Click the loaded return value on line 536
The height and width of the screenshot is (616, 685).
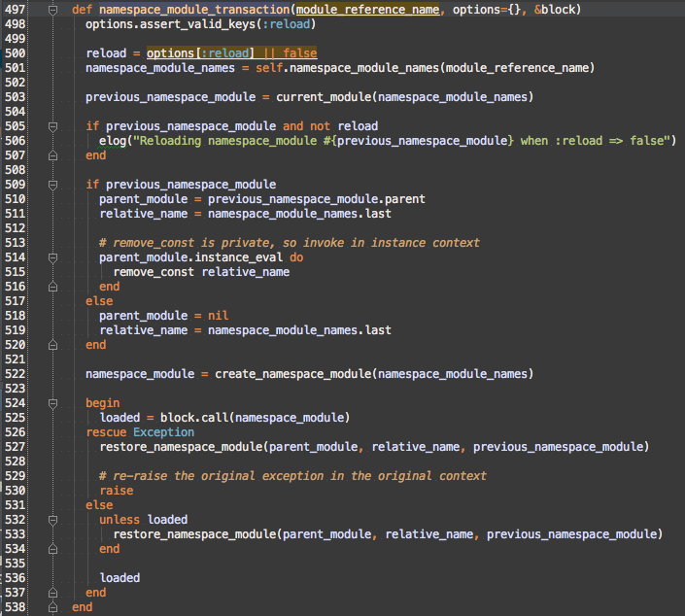coord(120,578)
